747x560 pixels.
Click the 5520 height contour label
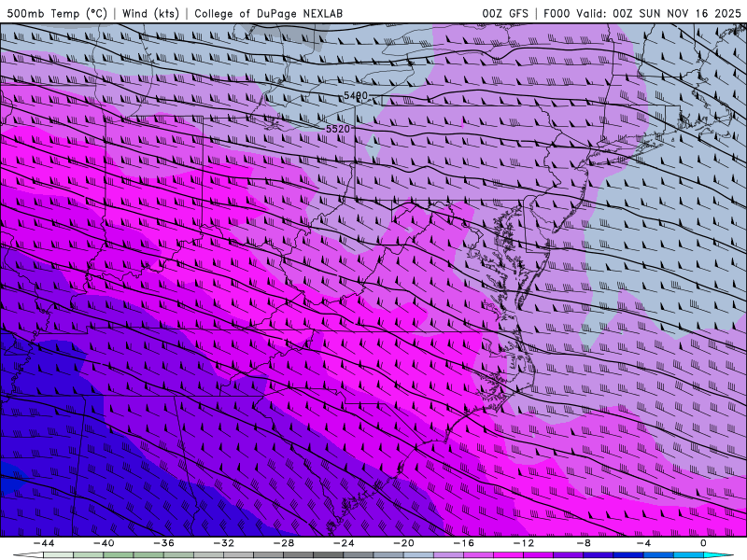[338, 129]
